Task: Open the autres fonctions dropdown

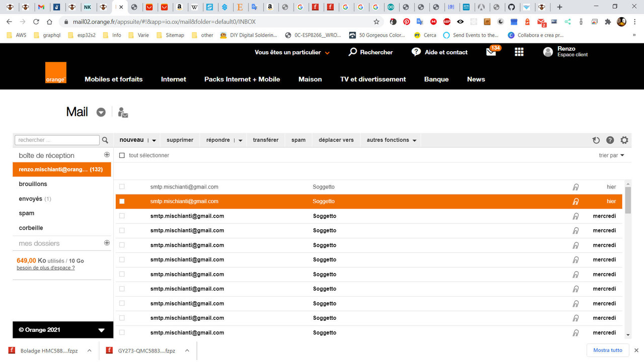Action: [x=391, y=140]
